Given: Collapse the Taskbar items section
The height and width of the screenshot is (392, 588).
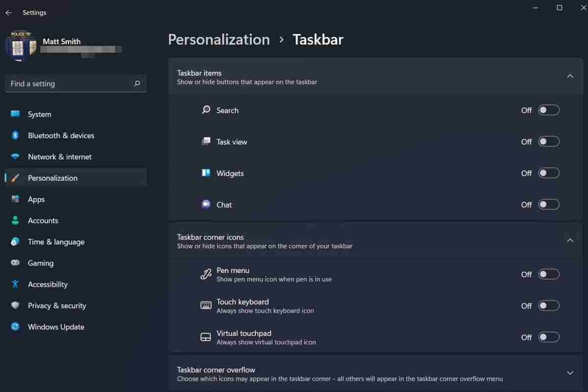Looking at the screenshot, I should 570,77.
